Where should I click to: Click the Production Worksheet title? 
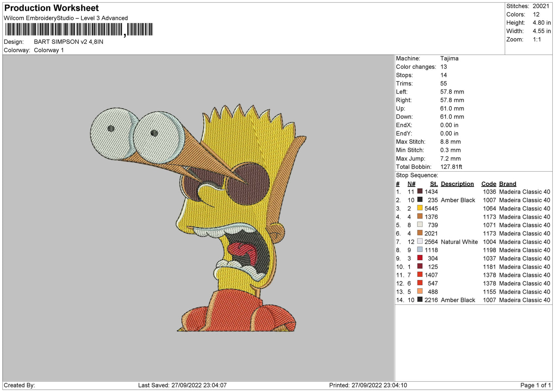pyautogui.click(x=51, y=8)
